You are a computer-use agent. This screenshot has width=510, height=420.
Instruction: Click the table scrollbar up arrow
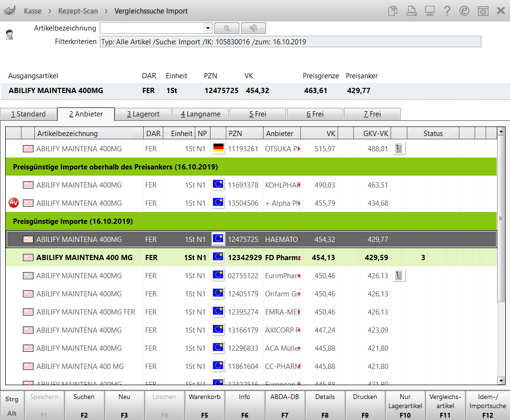click(501, 131)
